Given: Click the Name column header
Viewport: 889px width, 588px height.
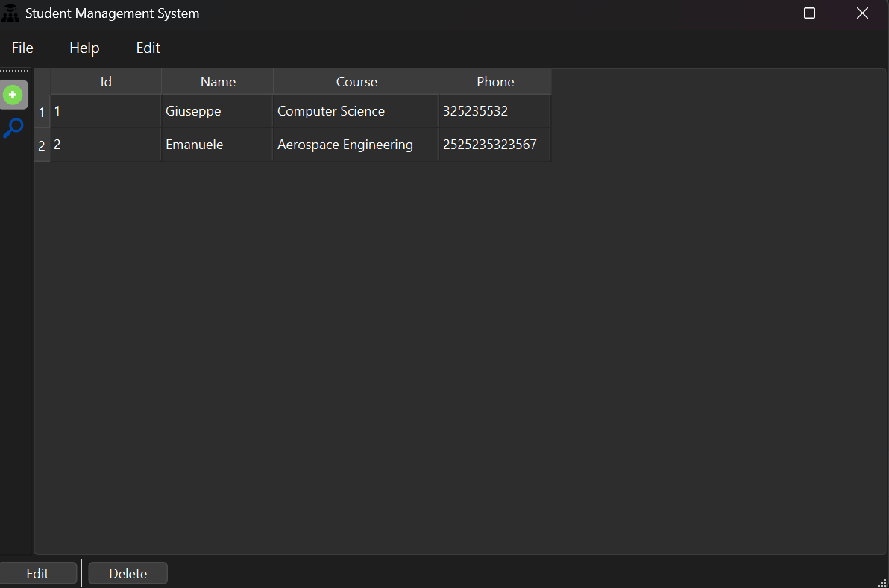Looking at the screenshot, I should pyautogui.click(x=218, y=82).
